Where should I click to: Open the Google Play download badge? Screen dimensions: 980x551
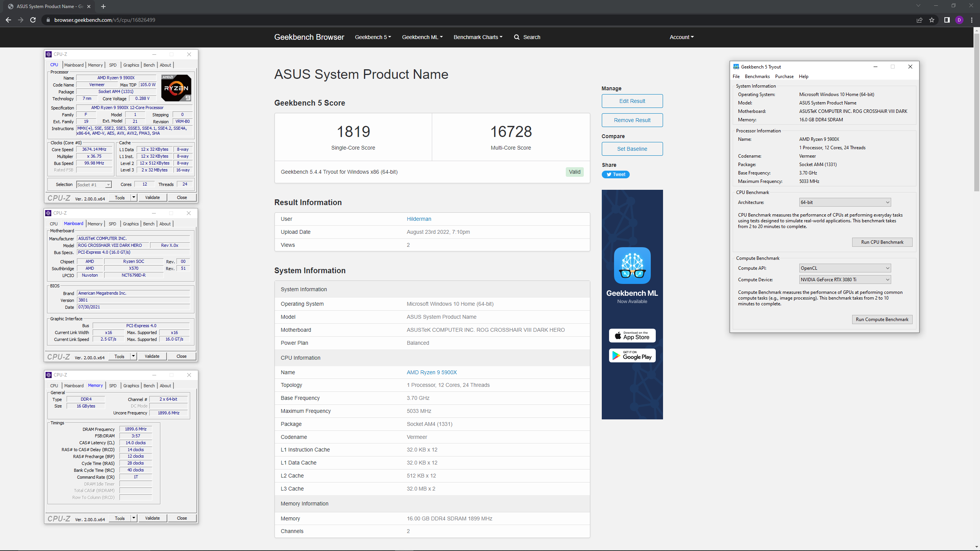coord(632,355)
